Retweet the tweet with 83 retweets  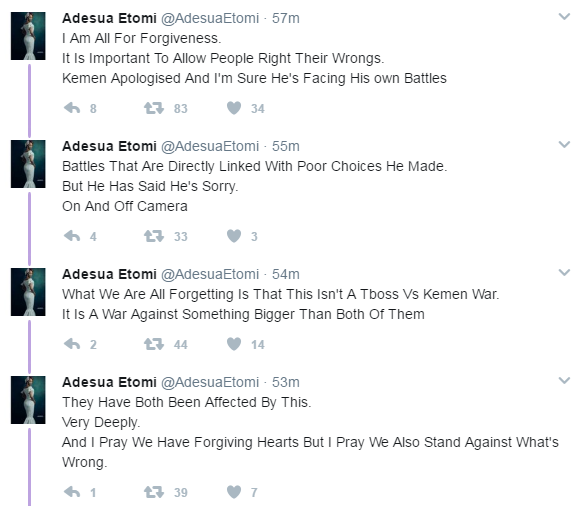[154, 108]
